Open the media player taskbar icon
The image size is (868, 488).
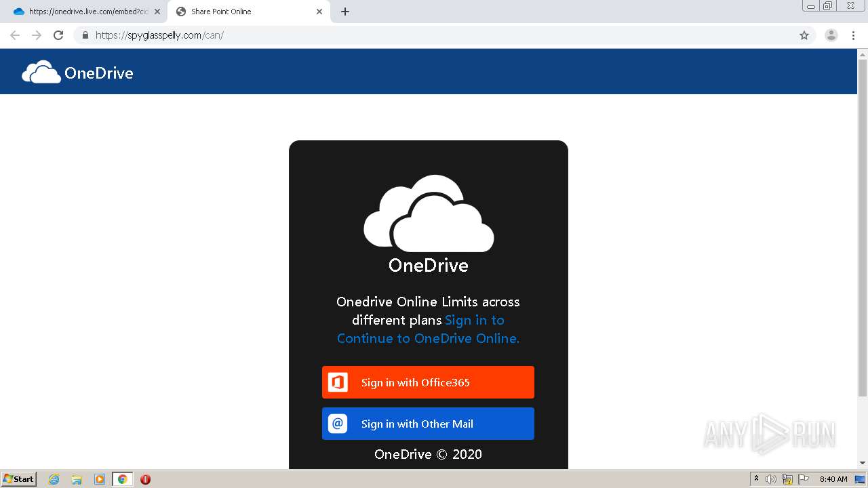click(100, 479)
